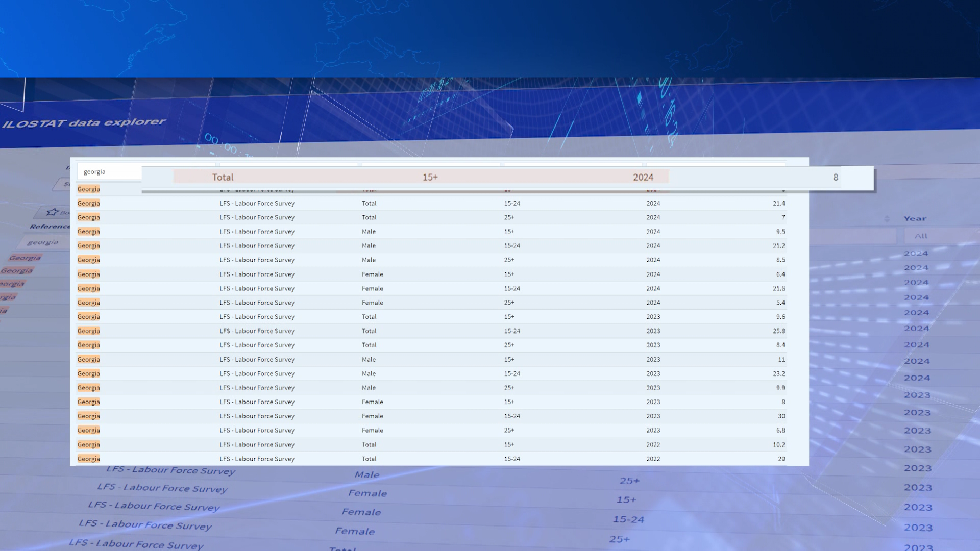This screenshot has height=551, width=980.
Task: Click the Year column header
Action: click(x=915, y=219)
